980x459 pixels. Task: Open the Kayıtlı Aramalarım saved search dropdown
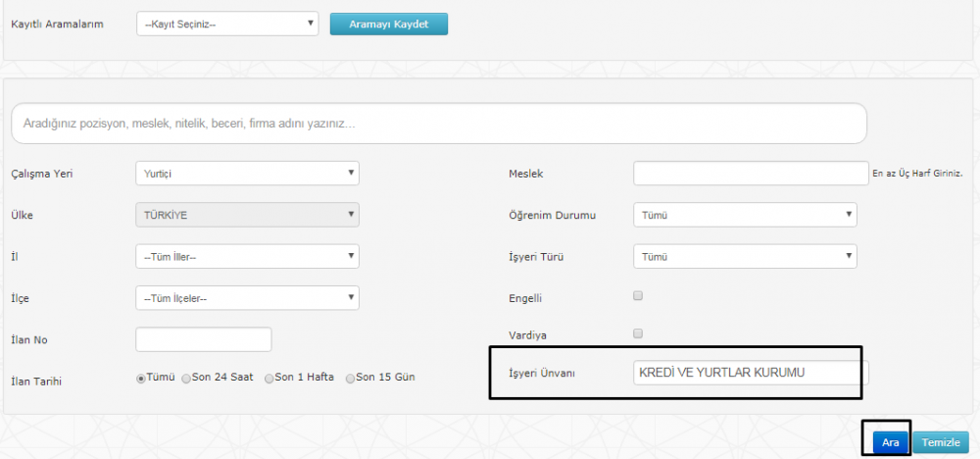point(227,23)
